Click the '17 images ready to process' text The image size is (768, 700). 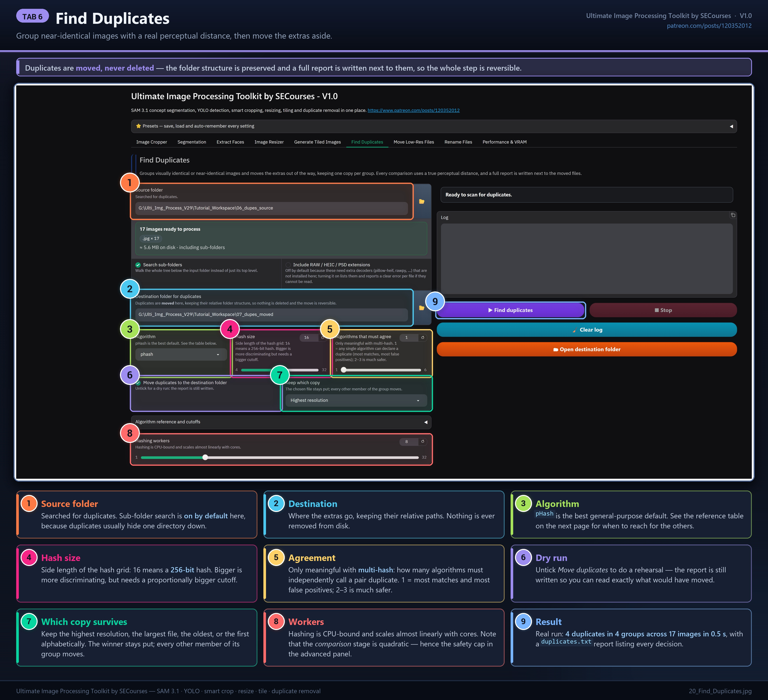pyautogui.click(x=170, y=229)
